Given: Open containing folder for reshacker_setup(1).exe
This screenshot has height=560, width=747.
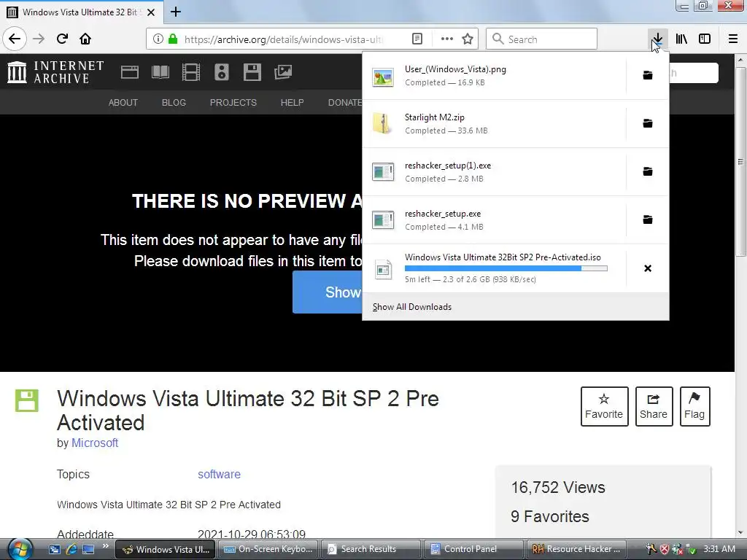Looking at the screenshot, I should (648, 171).
